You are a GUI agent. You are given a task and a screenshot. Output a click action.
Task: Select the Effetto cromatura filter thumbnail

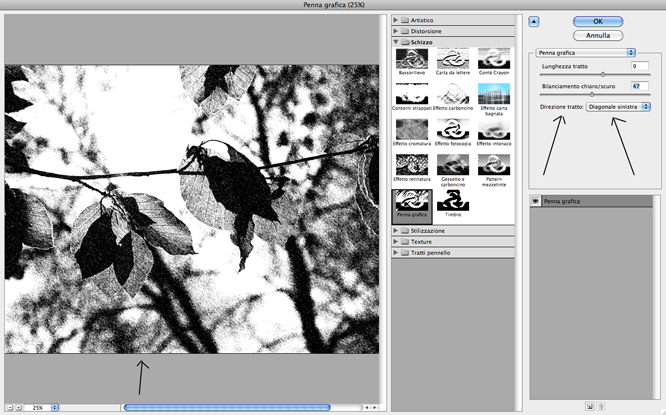(412, 130)
